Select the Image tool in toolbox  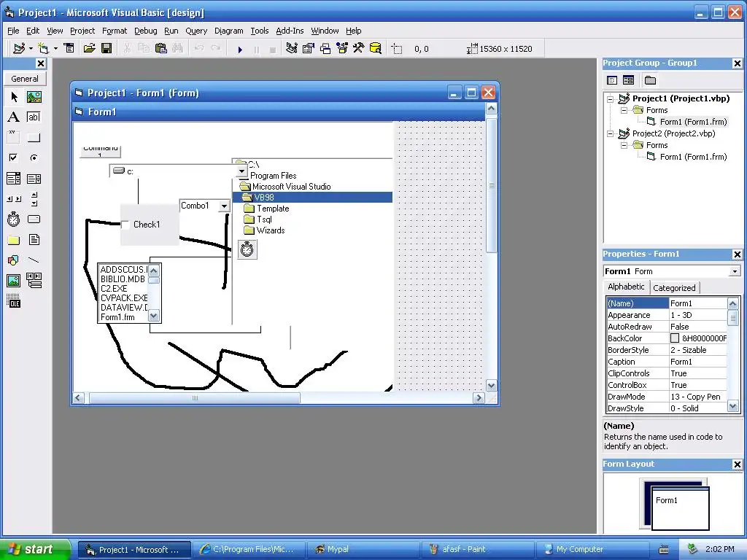tap(14, 281)
